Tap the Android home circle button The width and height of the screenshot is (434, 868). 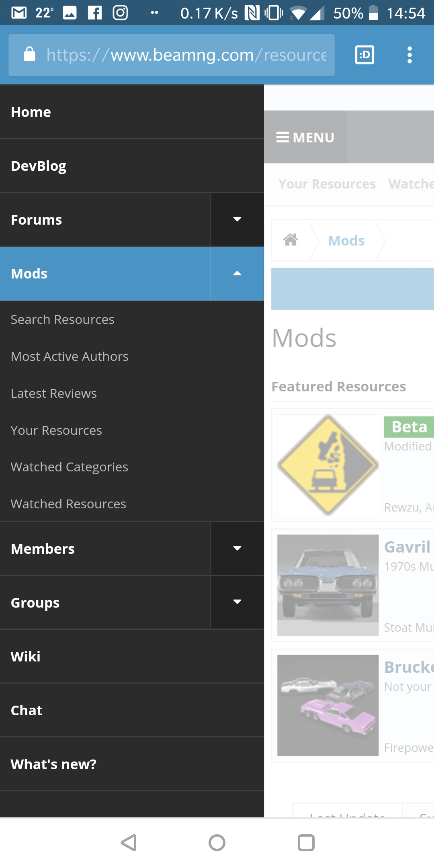click(217, 843)
